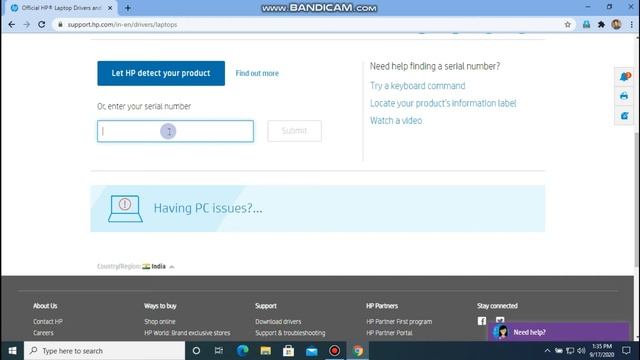Open the Chrome extensions puzzle icon
The image size is (640, 360).
pyautogui.click(x=601, y=24)
